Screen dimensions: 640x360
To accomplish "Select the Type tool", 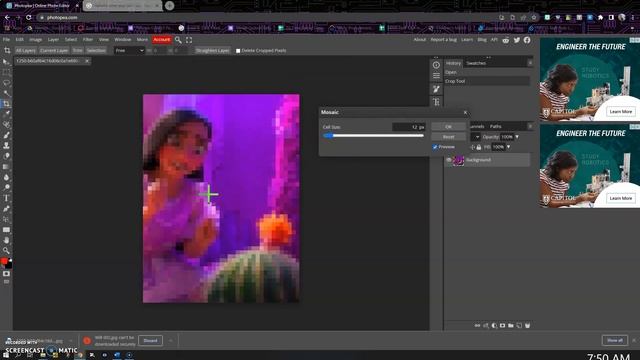I will click(6, 198).
